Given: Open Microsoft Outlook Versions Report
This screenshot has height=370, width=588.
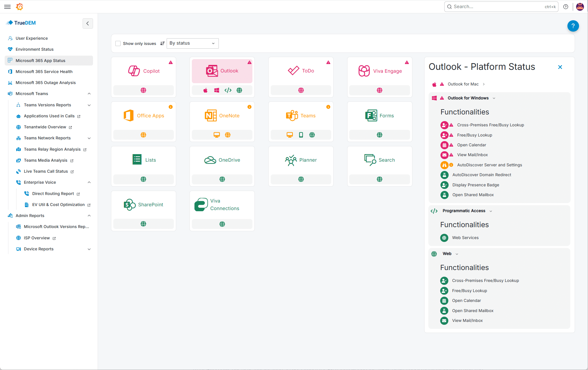Looking at the screenshot, I should tap(56, 227).
